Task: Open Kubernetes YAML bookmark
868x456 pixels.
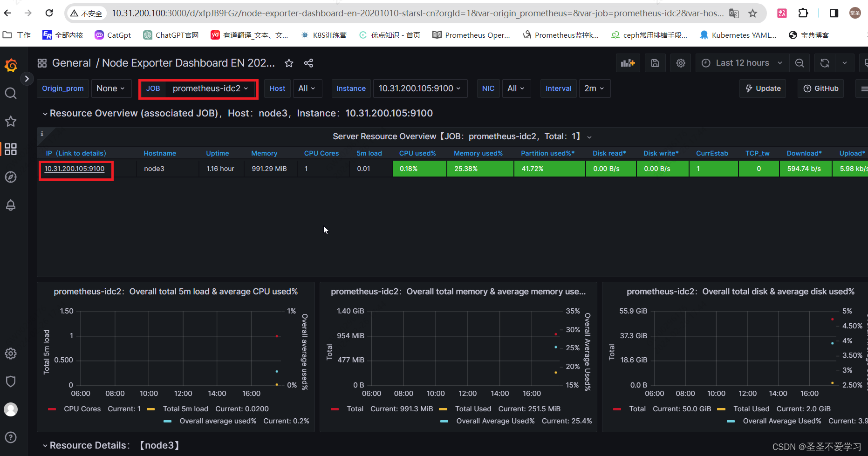Action: 738,35
